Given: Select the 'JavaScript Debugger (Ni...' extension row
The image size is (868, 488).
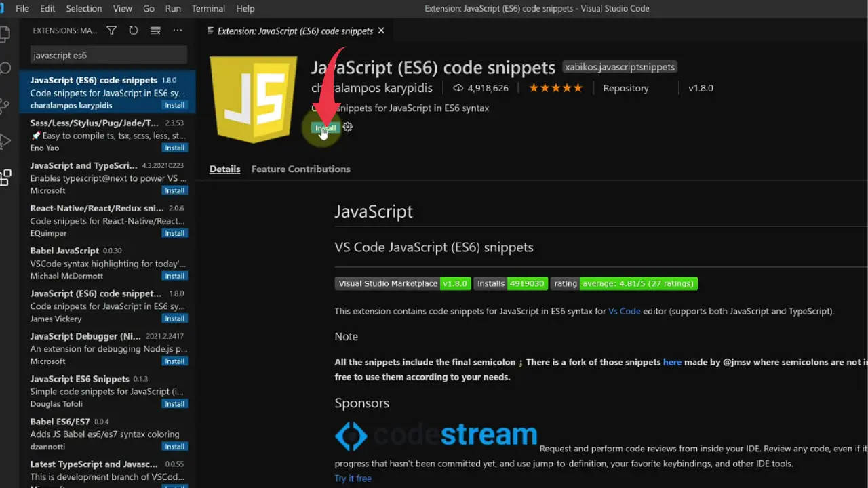Looking at the screenshot, I should [108, 348].
